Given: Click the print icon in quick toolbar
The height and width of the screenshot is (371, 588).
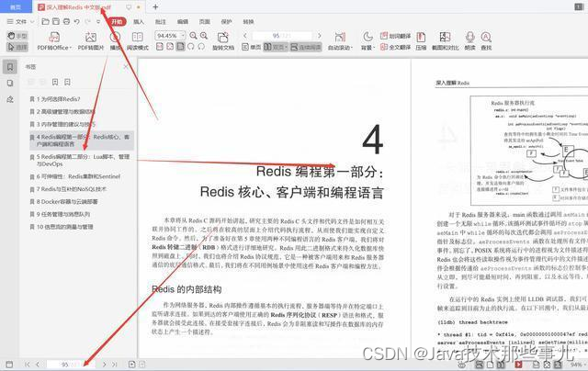Looking at the screenshot, I should [x=66, y=22].
